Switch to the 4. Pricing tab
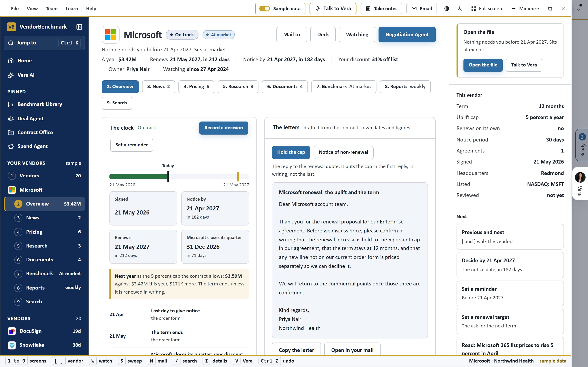The height and width of the screenshot is (367, 588). [x=196, y=87]
